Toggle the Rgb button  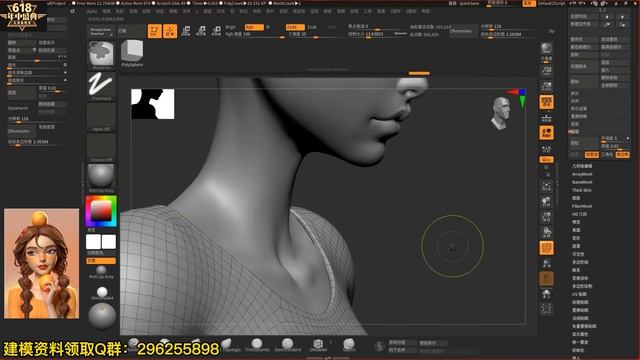(254, 27)
